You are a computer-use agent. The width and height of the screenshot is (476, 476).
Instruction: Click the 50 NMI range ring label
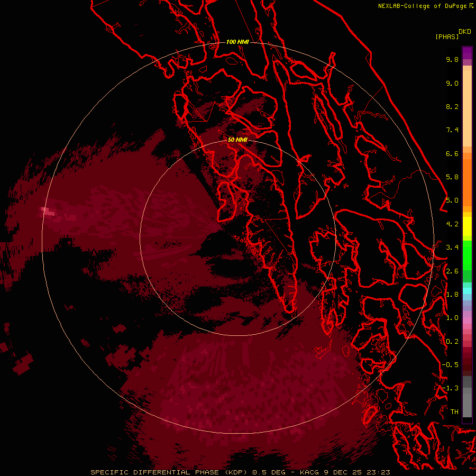click(237, 140)
